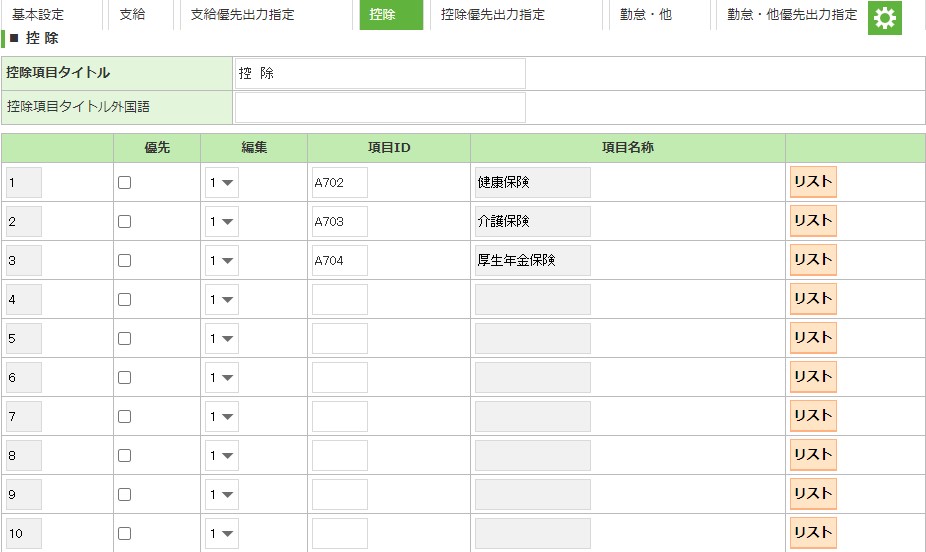Click the リスト button for 健康保険
The width and height of the screenshot is (926, 552).
(812, 182)
